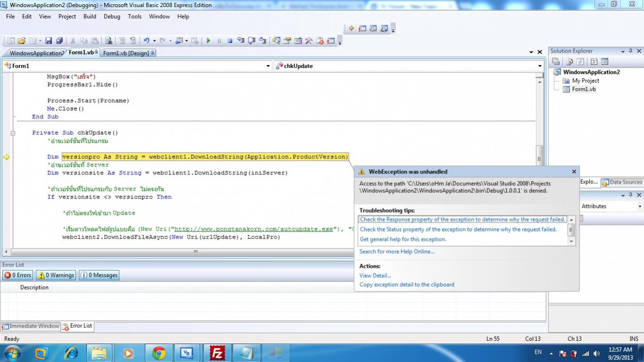Click the Break All pause icon

(219, 41)
